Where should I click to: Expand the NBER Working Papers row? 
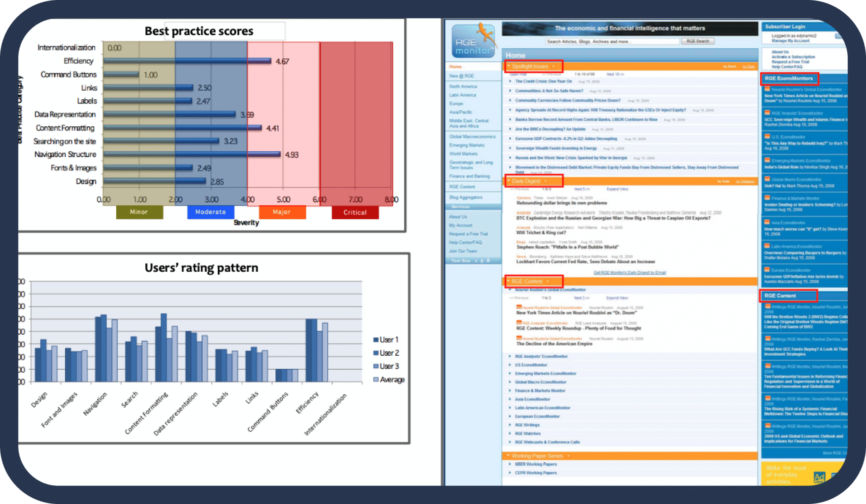[510, 464]
